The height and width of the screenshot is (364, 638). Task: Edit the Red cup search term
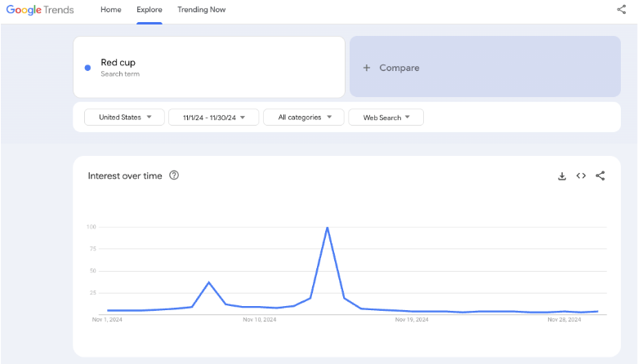(x=209, y=67)
